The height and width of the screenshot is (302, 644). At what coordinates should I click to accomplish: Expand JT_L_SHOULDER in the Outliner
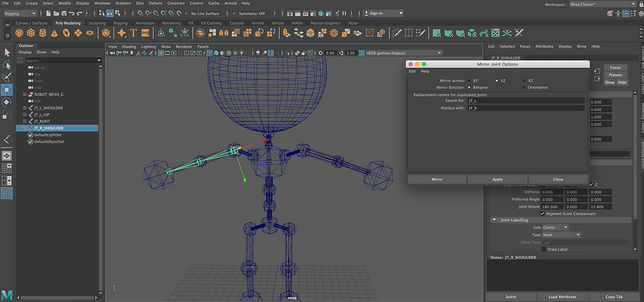coord(24,108)
